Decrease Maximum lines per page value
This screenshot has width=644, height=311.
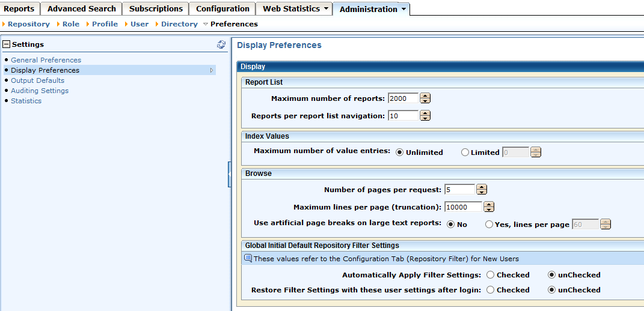click(489, 210)
